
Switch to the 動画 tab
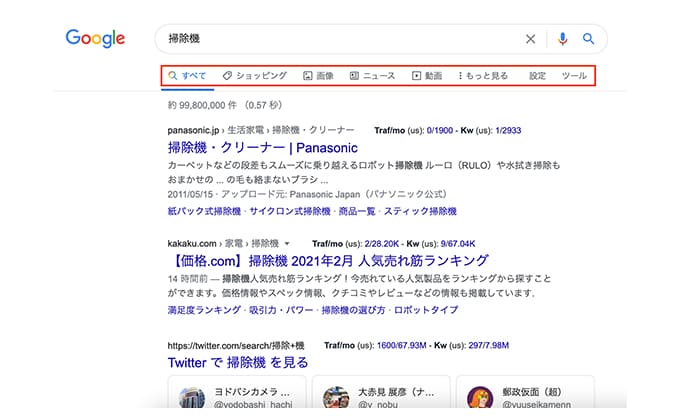[427, 76]
